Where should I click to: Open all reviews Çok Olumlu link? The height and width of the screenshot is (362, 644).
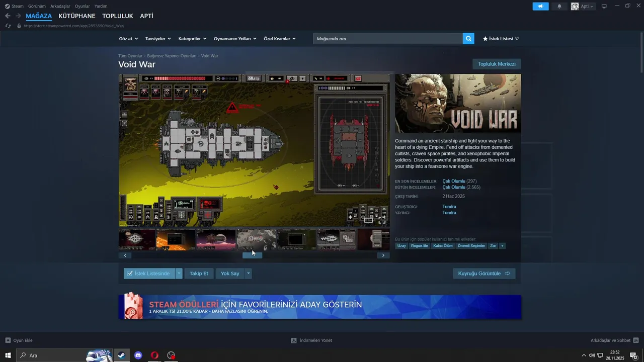(453, 187)
